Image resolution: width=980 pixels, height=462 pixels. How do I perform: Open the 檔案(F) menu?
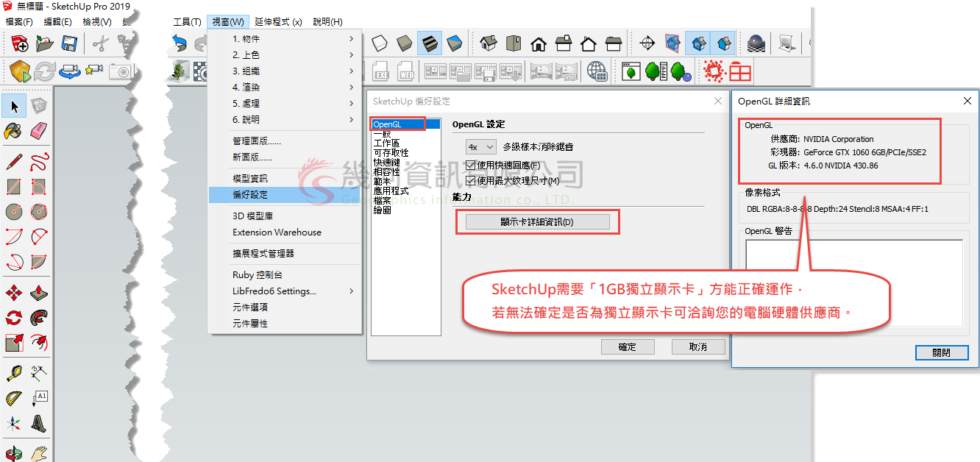click(x=19, y=22)
